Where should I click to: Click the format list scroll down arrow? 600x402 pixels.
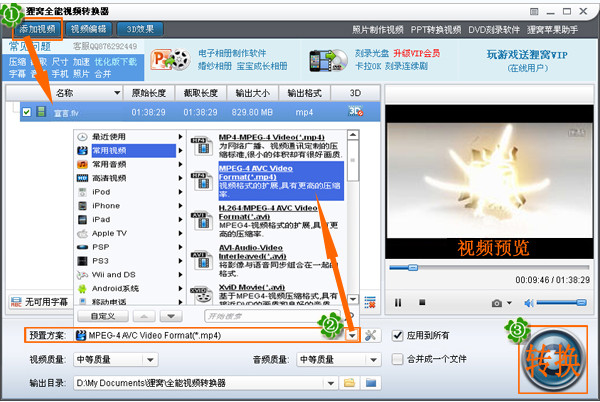(x=353, y=299)
